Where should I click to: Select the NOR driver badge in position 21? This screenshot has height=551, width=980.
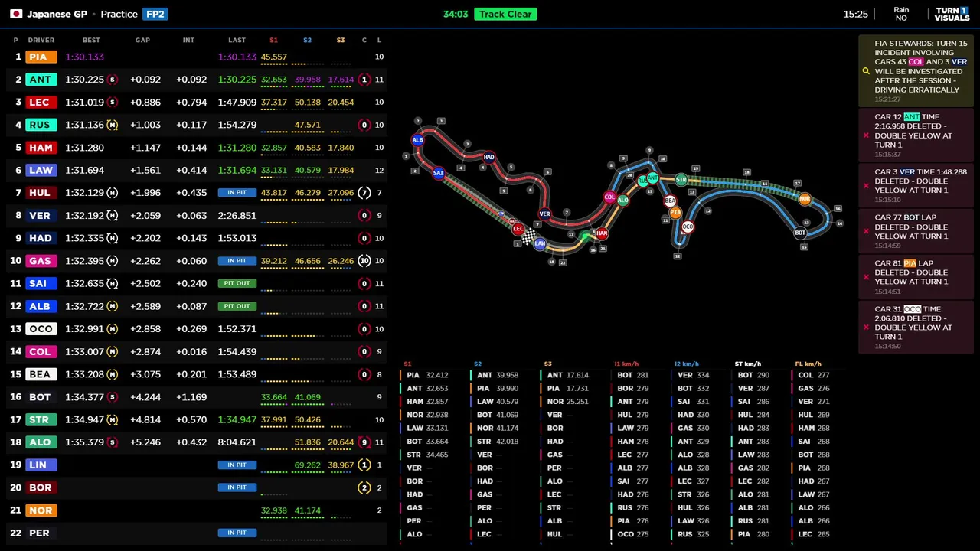pos(41,510)
